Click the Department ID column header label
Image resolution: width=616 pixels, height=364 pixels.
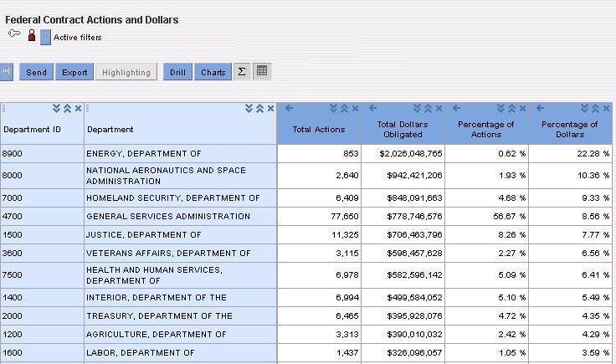click(32, 129)
